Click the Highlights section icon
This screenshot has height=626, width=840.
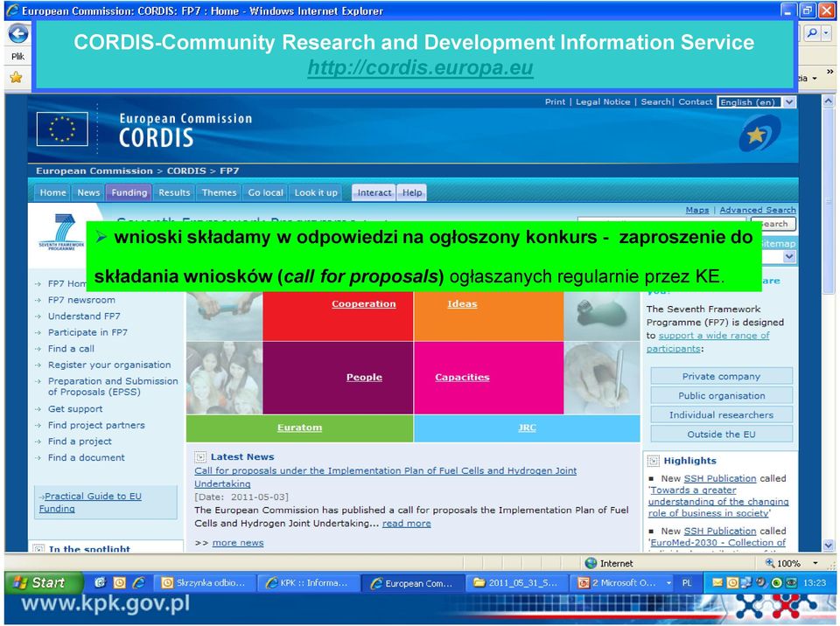point(654,461)
